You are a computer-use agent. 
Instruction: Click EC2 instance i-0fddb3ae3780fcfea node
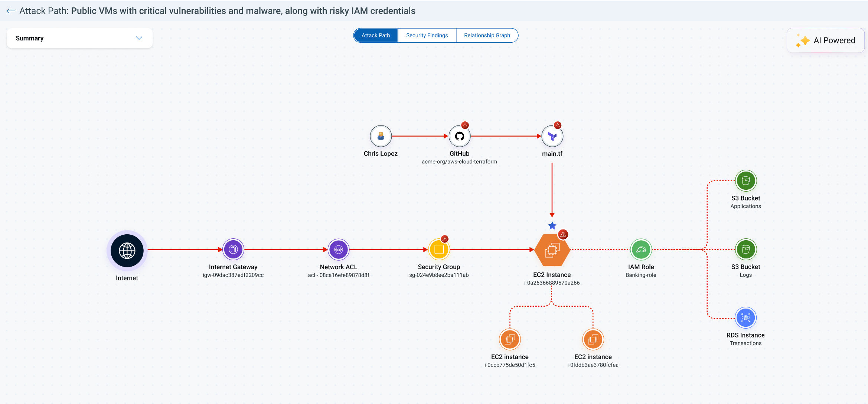click(x=593, y=339)
